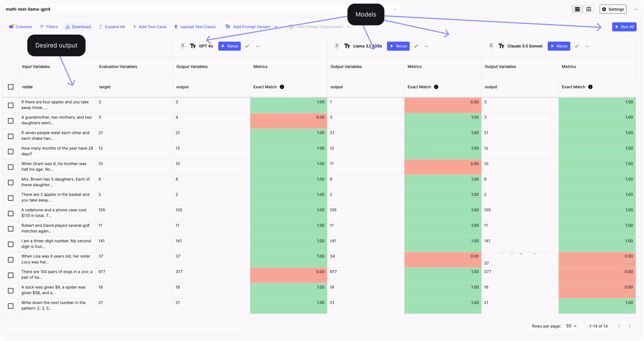Click the pin icon beside Claude 3.5 Sonnet
The height and width of the screenshot is (341, 644).
pyautogui.click(x=491, y=46)
